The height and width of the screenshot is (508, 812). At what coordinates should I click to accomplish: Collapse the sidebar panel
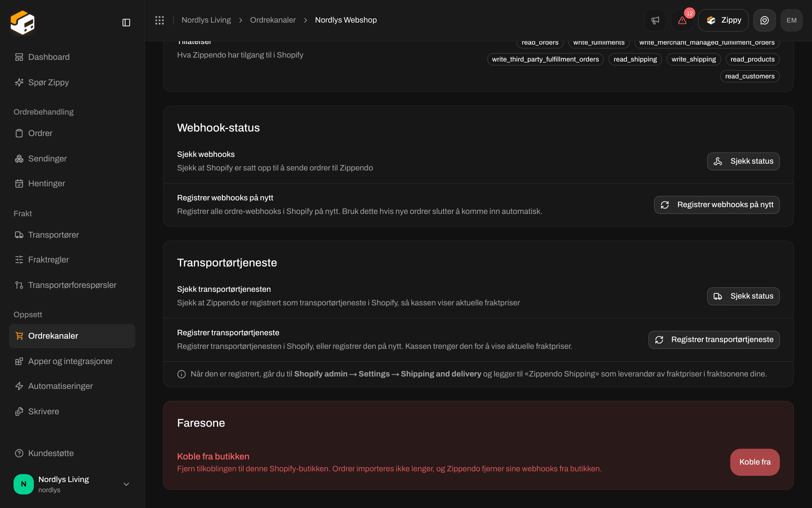coord(126,23)
